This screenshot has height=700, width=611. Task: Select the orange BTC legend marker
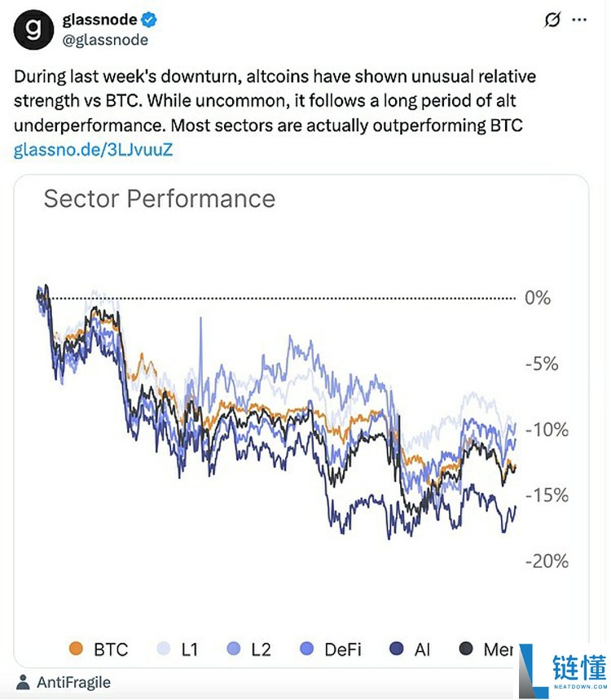77,650
